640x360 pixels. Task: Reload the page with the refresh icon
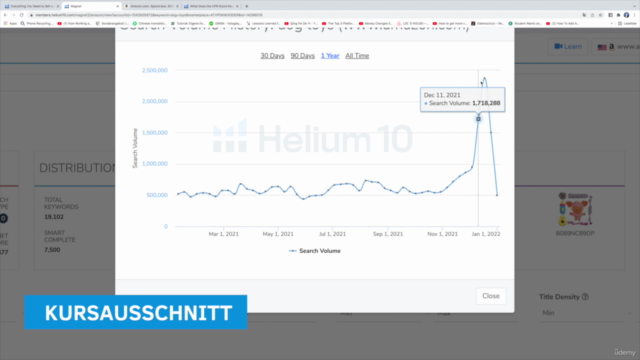[22, 15]
